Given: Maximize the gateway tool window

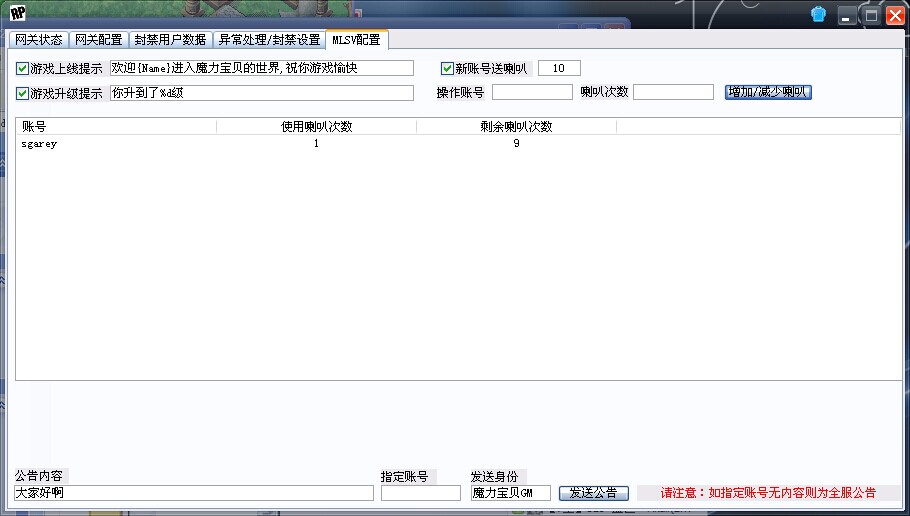Looking at the screenshot, I should coord(871,15).
